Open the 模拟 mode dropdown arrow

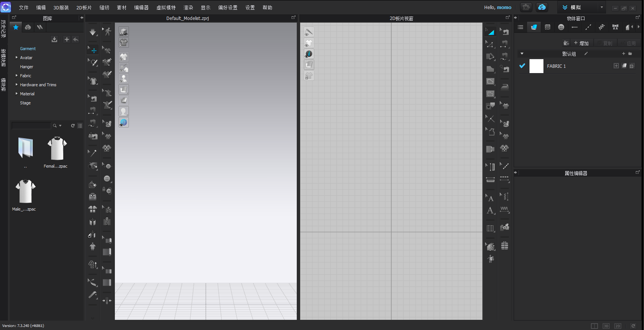pos(601,7)
